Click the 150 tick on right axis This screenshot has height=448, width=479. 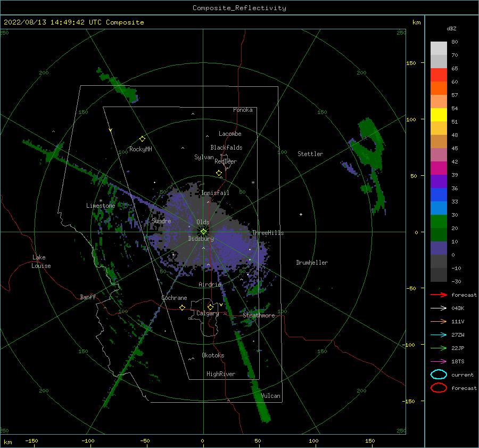411,63
